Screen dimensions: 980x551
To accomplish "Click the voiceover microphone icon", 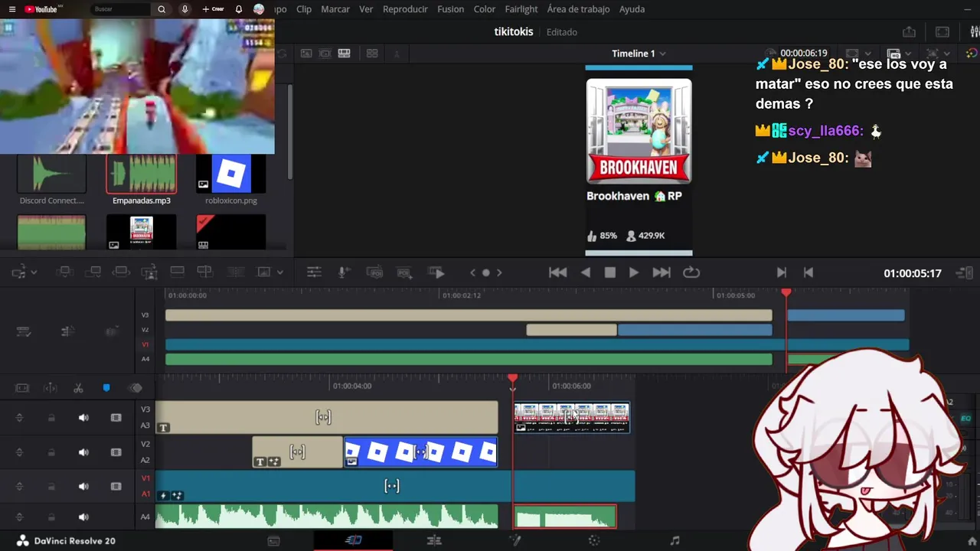I will click(344, 272).
